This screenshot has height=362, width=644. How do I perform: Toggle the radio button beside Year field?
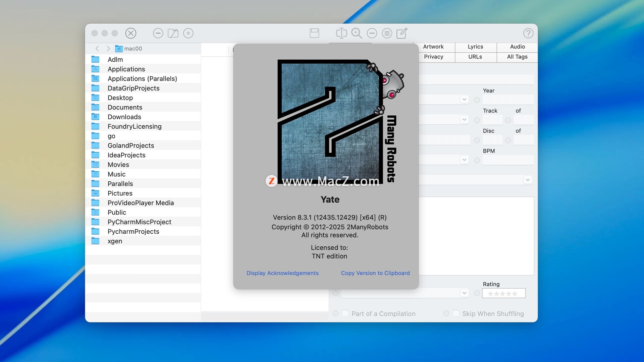(x=477, y=100)
